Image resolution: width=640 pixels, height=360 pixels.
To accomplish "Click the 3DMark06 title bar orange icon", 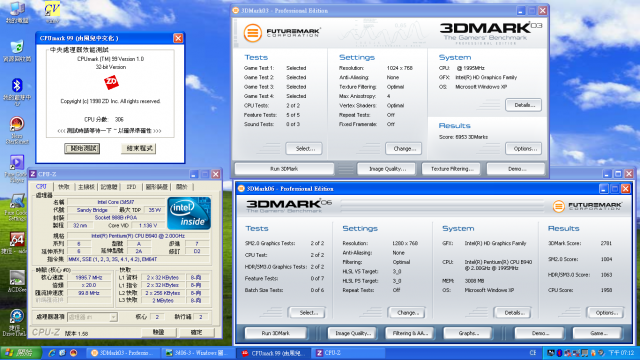I will (x=241, y=189).
